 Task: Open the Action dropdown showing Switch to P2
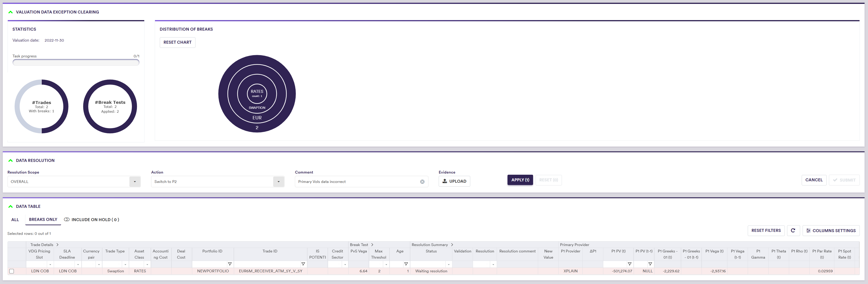(278, 182)
